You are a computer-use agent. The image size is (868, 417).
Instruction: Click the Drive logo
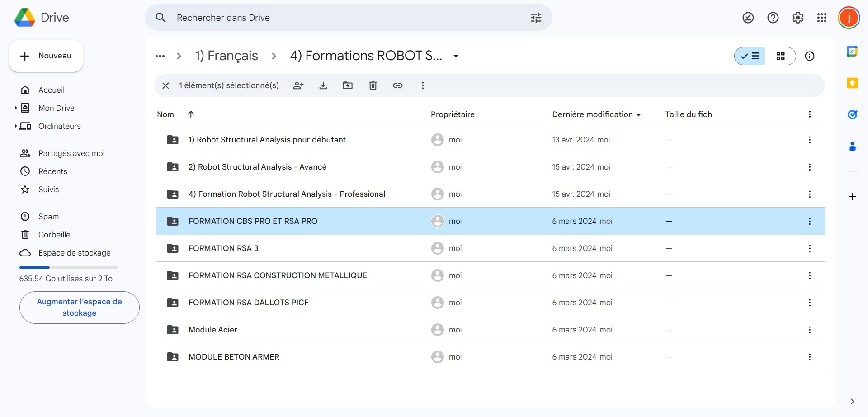42,18
